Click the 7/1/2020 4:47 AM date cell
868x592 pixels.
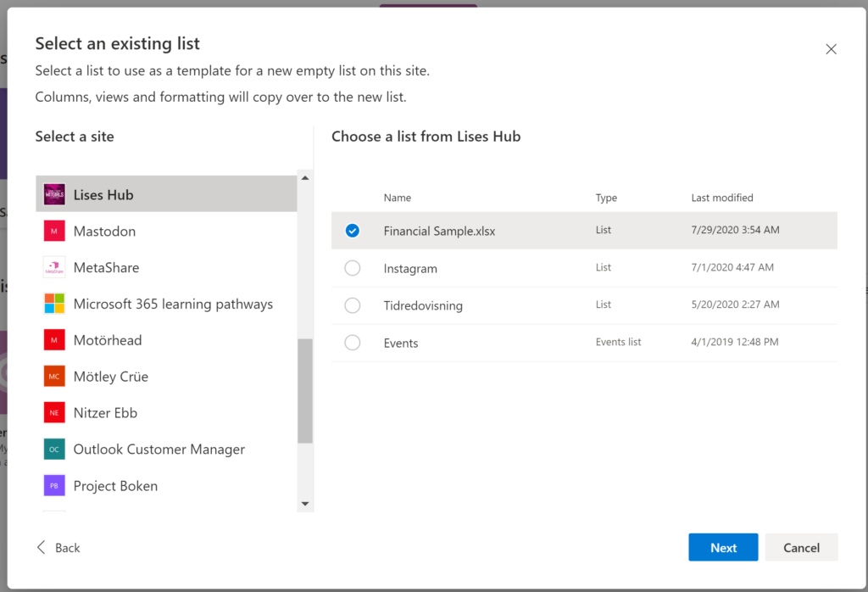coord(732,267)
